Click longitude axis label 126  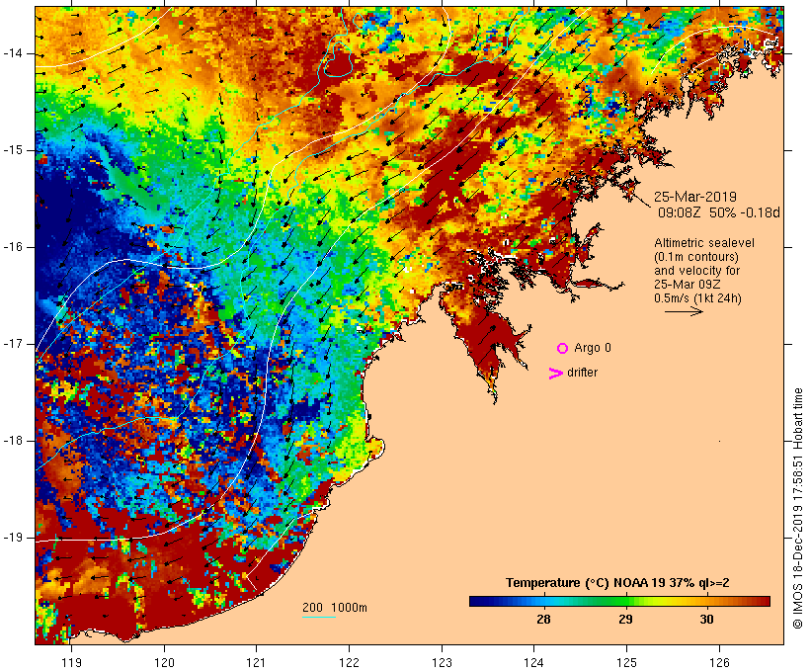click(x=719, y=663)
